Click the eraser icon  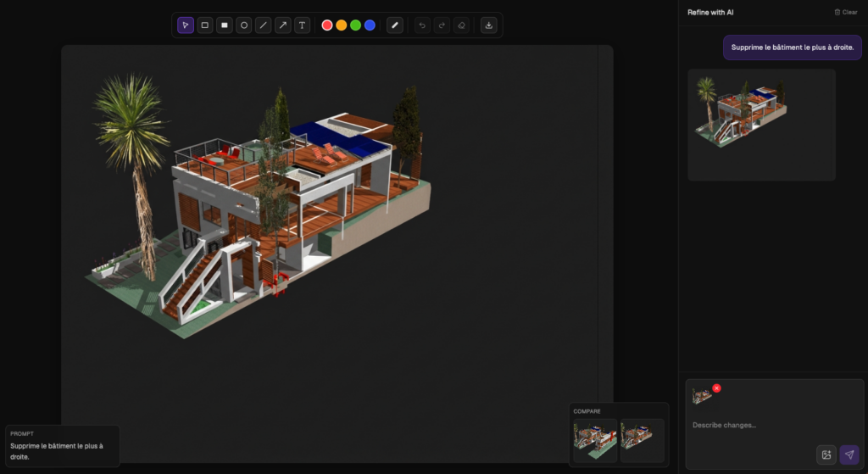(461, 25)
